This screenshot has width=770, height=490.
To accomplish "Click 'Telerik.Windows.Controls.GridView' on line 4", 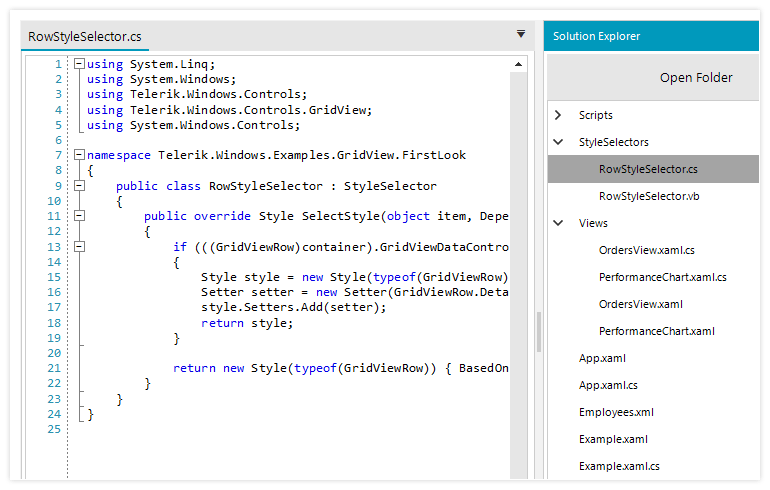I will pyautogui.click(x=247, y=110).
